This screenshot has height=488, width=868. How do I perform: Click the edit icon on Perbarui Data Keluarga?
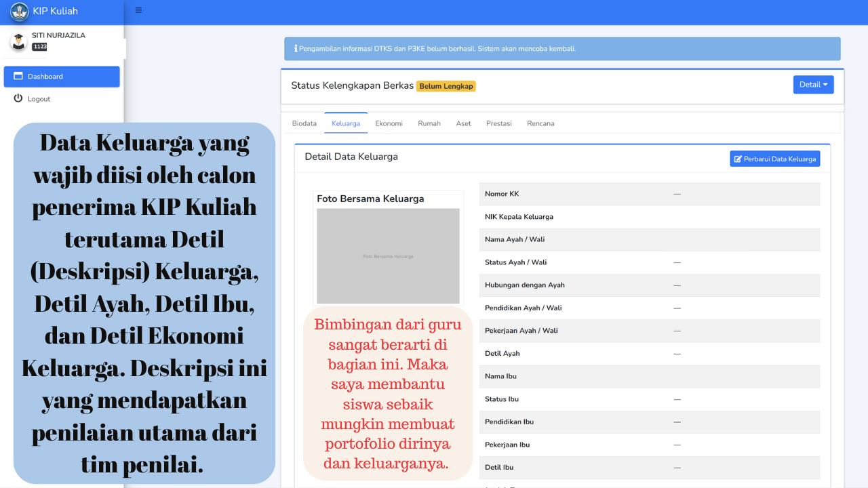pyautogui.click(x=738, y=159)
